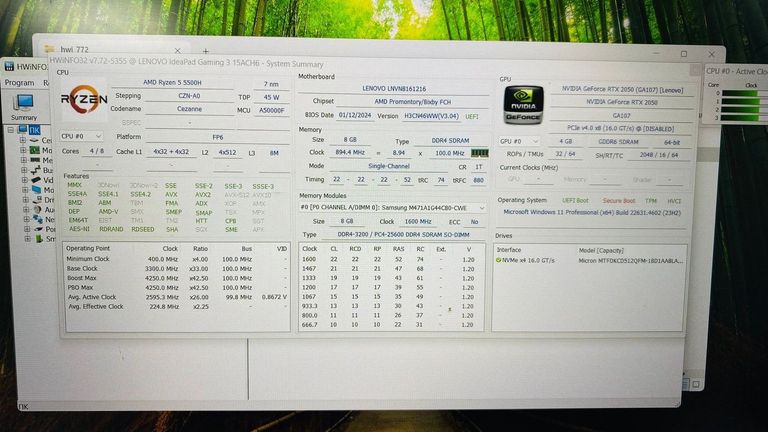Click the AMD Ryzen logo
768x432 pixels.
[x=83, y=99]
